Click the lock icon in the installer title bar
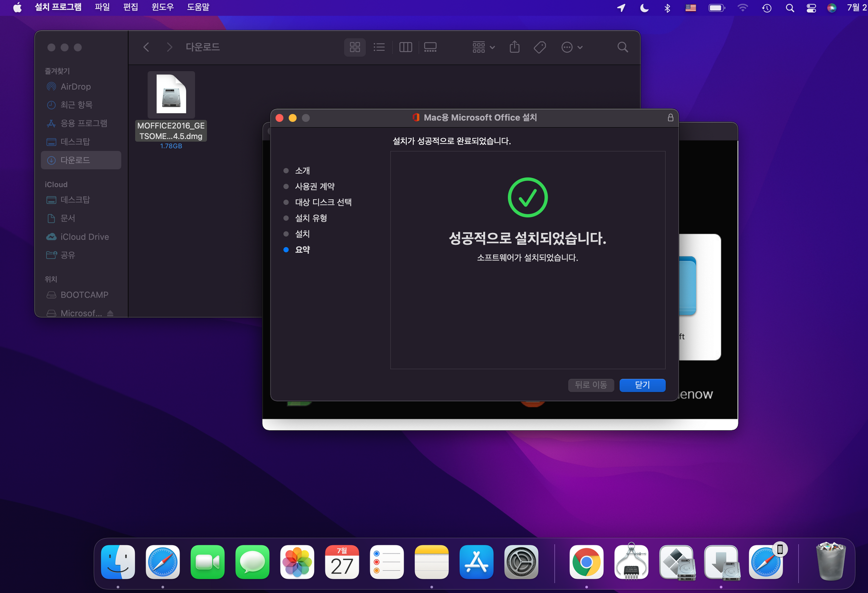Image resolution: width=868 pixels, height=593 pixels. click(671, 118)
